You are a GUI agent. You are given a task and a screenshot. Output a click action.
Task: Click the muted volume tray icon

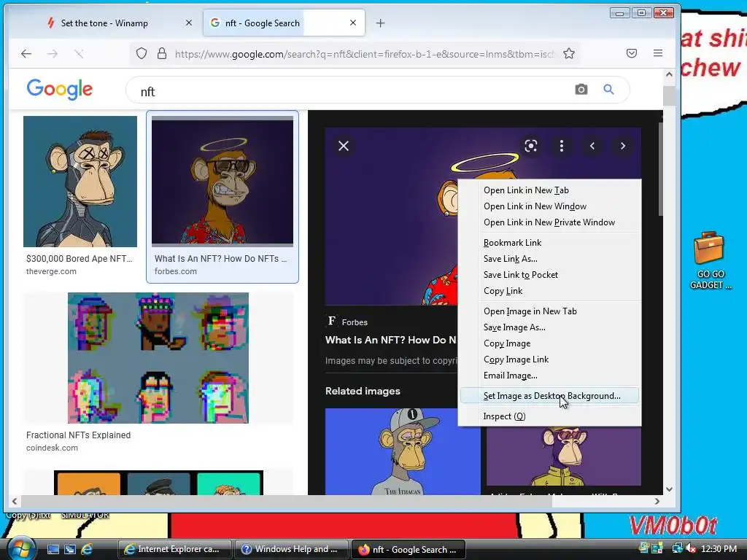point(690,548)
